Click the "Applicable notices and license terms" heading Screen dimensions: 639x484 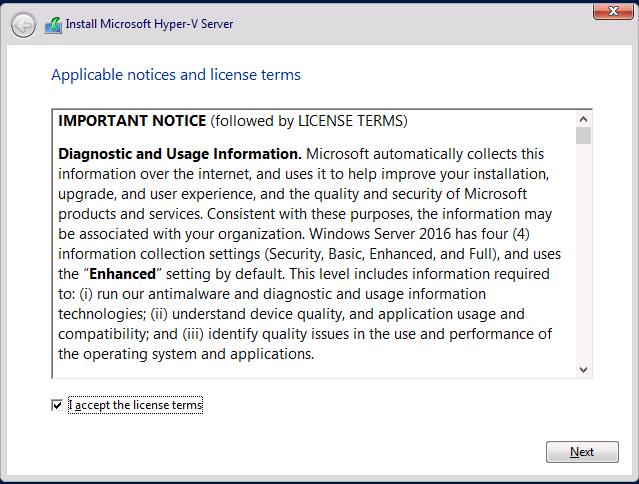point(176,75)
